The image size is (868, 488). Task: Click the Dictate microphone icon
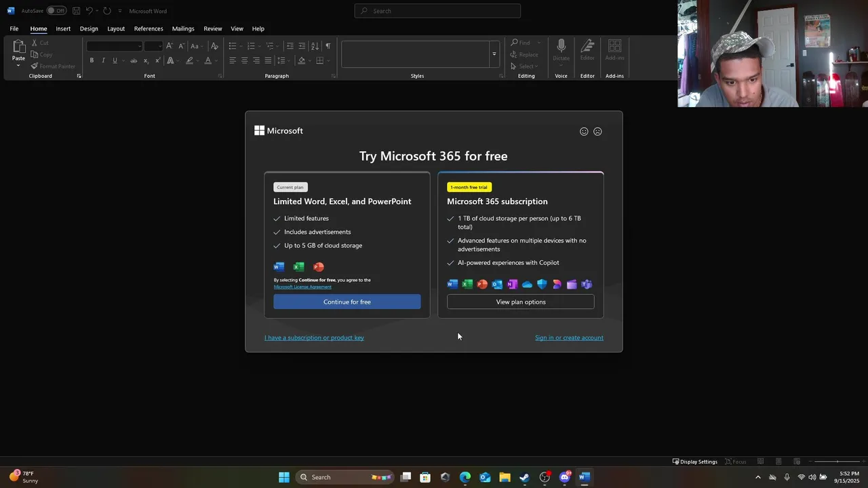pos(561,45)
